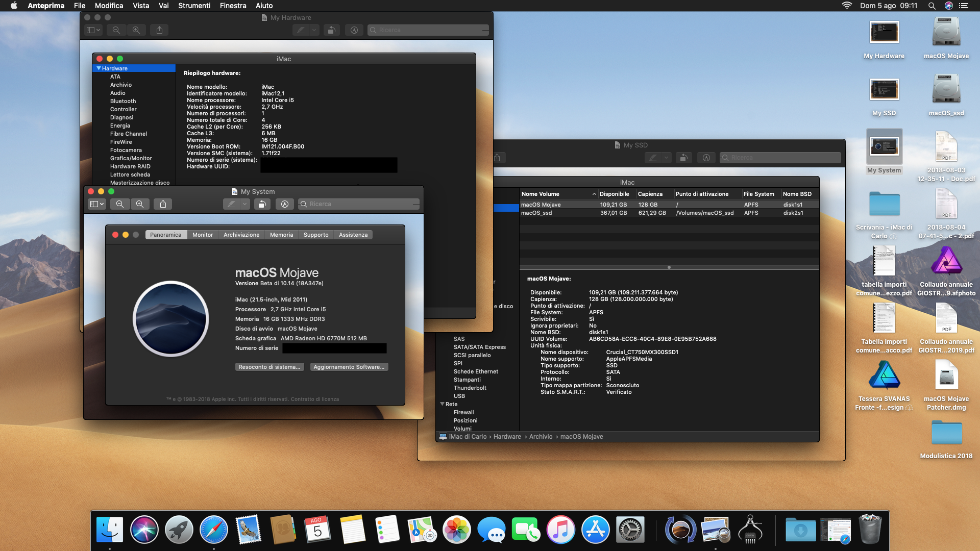This screenshot has height=551, width=980.
Task: Show Markup toolbar in My System window
Action: 285,204
